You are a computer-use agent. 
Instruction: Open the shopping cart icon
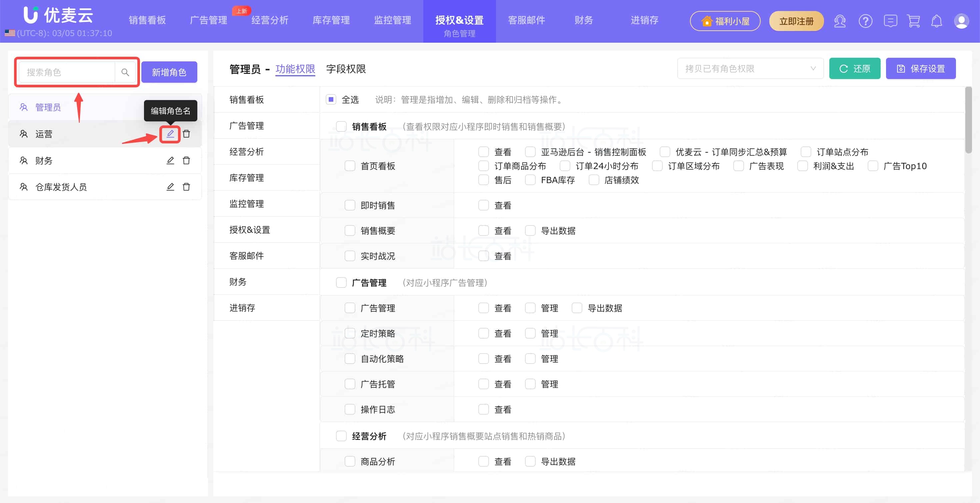pyautogui.click(x=913, y=21)
